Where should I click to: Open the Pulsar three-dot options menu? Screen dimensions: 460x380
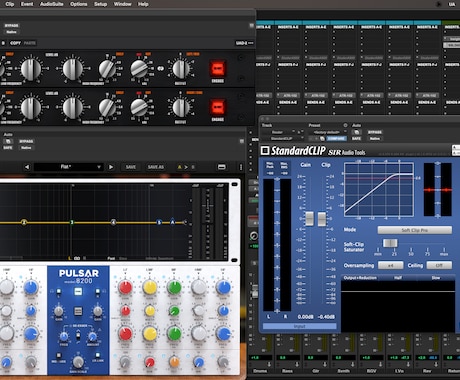pyautogui.click(x=241, y=167)
